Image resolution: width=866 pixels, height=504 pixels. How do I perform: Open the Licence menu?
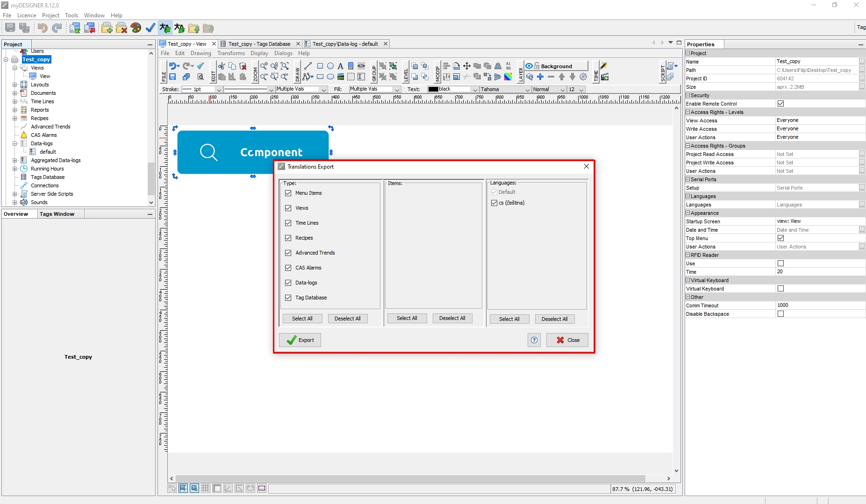[27, 15]
